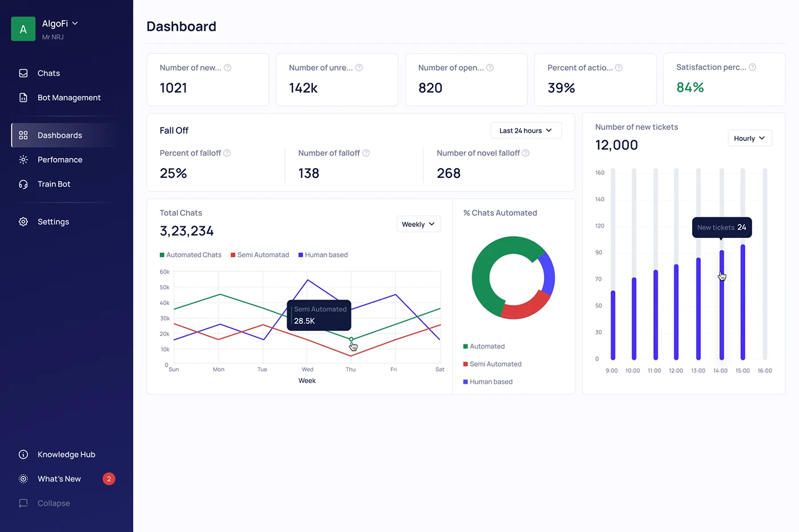Image resolution: width=799 pixels, height=532 pixels.
Task: Go to Bot Management in sidebar
Action: click(x=69, y=98)
